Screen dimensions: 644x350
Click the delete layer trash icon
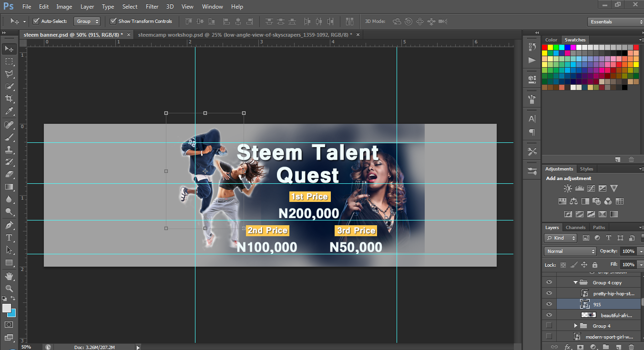[631, 347]
